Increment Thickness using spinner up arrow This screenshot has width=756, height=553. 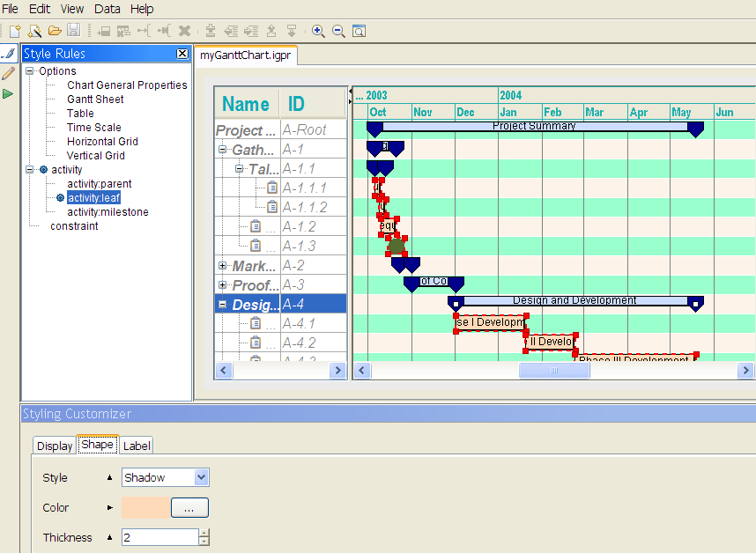(204, 533)
